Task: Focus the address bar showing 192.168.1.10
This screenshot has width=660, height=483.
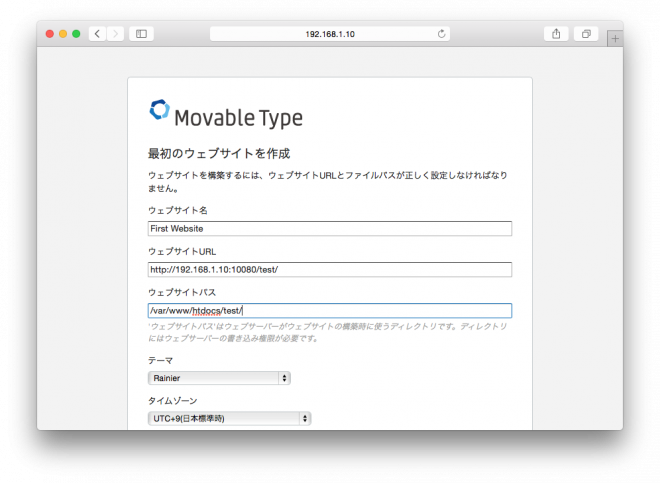Action: (x=329, y=34)
